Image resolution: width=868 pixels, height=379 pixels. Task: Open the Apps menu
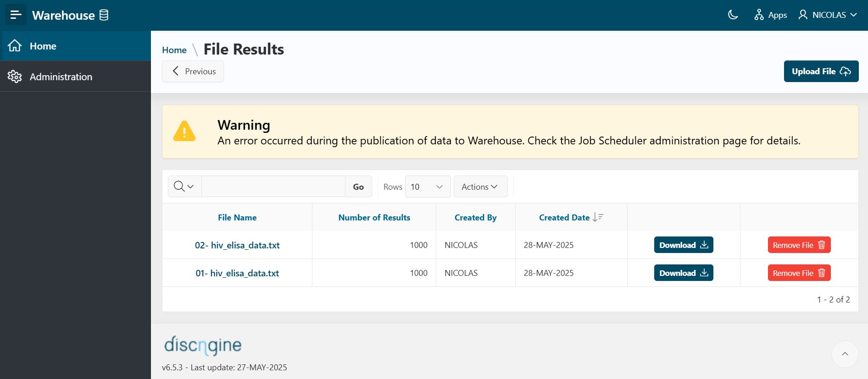[770, 15]
